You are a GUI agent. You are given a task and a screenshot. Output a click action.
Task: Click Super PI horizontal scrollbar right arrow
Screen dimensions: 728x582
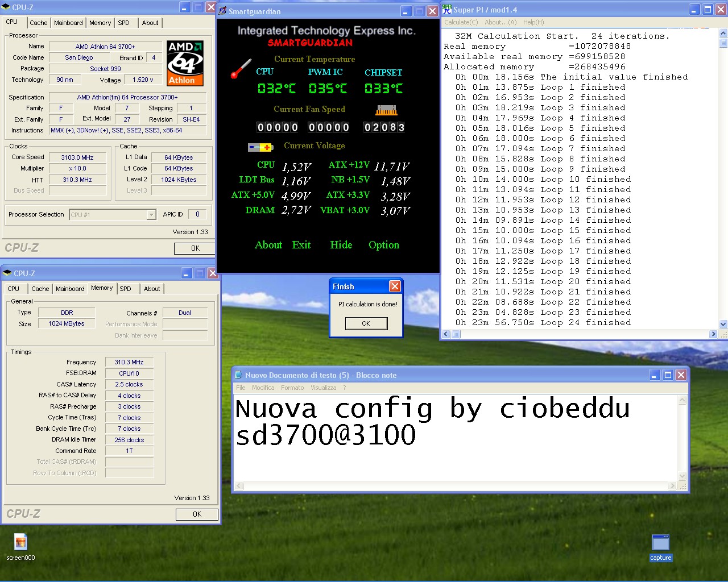coord(713,334)
